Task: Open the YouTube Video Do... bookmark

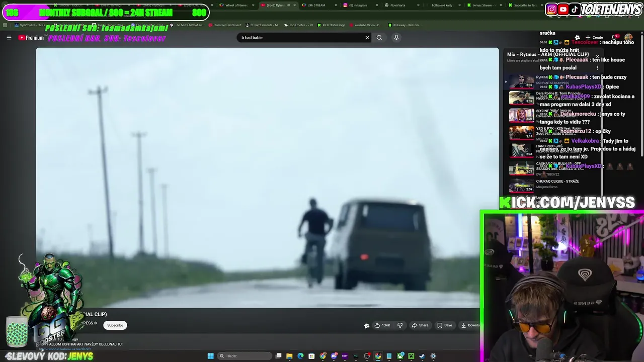Action: pyautogui.click(x=365, y=25)
